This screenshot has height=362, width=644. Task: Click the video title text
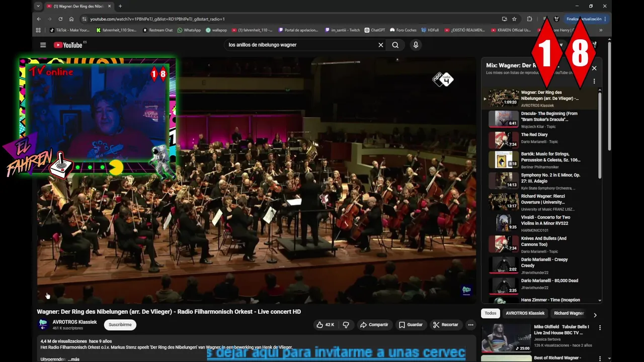click(169, 312)
